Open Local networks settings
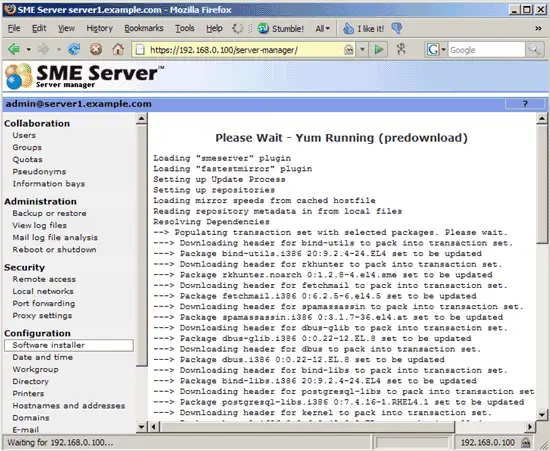550x451 pixels. pos(43,291)
